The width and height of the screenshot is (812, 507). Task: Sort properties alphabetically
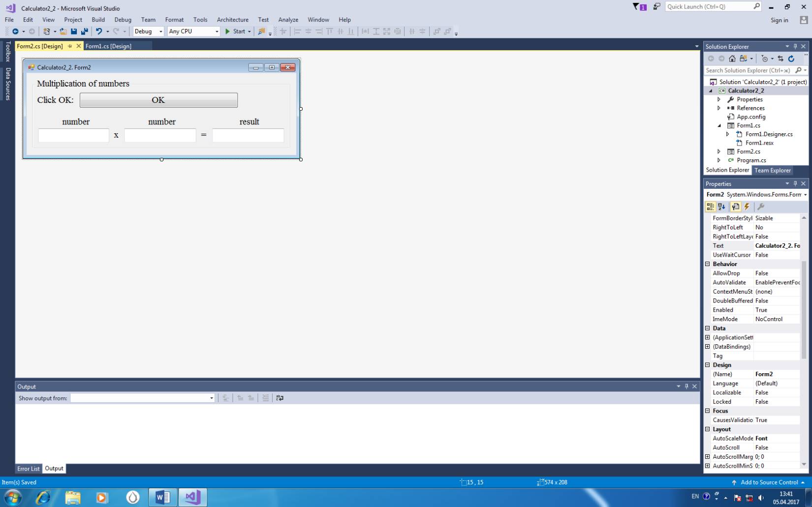(721, 207)
